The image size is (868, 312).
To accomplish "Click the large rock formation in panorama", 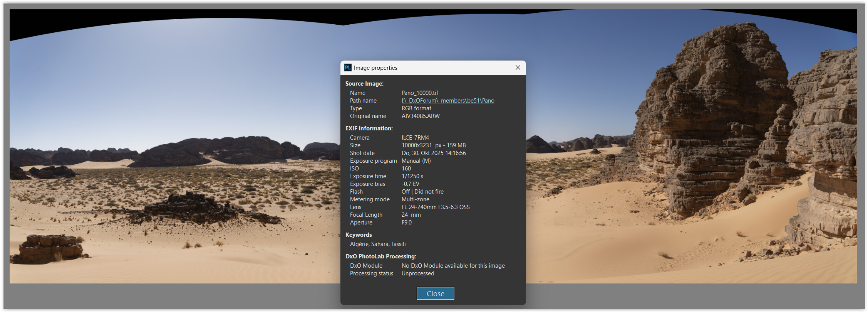I will (x=712, y=116).
